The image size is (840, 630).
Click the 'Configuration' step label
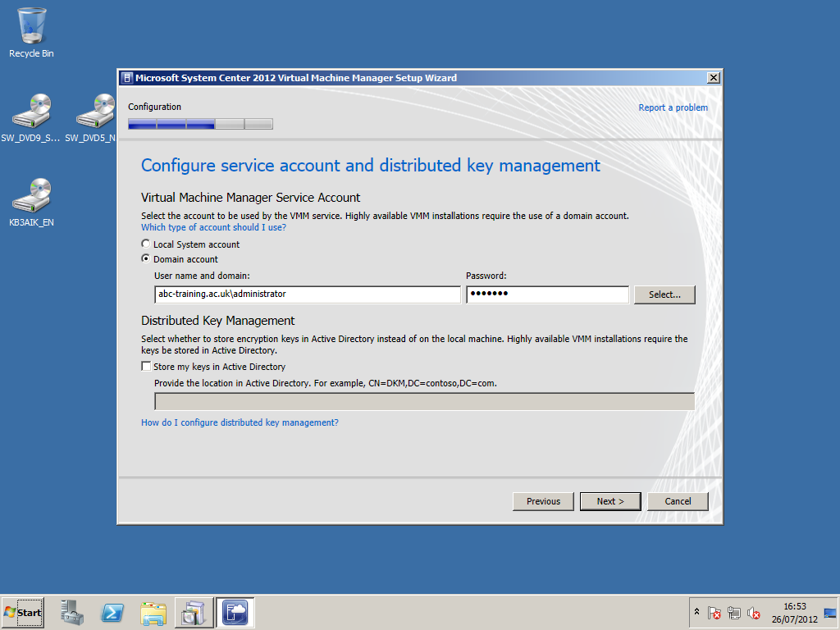[155, 107]
